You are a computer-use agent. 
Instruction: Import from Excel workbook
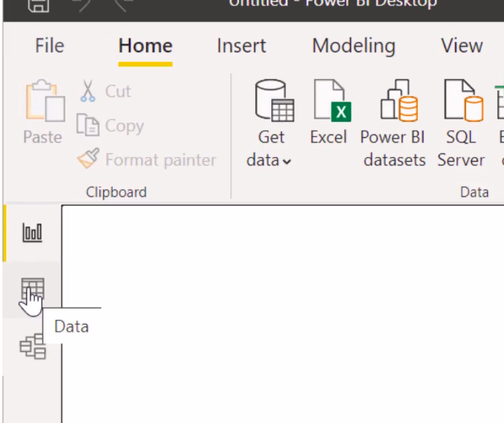328,112
